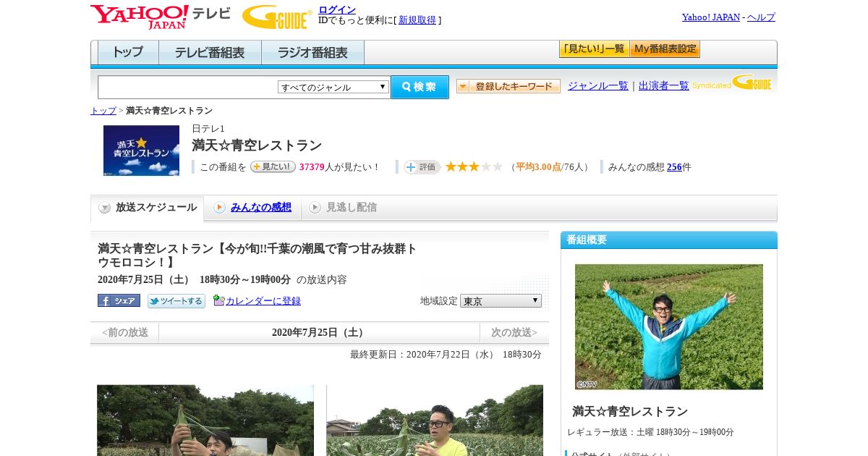
Task: Click the 日テレ1 channel label
Action: tap(208, 129)
